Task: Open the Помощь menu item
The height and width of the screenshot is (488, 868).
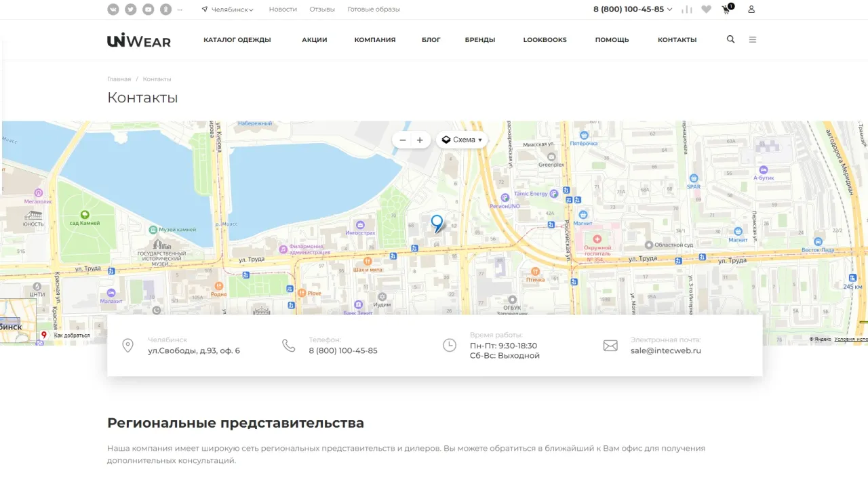Action: (x=612, y=40)
